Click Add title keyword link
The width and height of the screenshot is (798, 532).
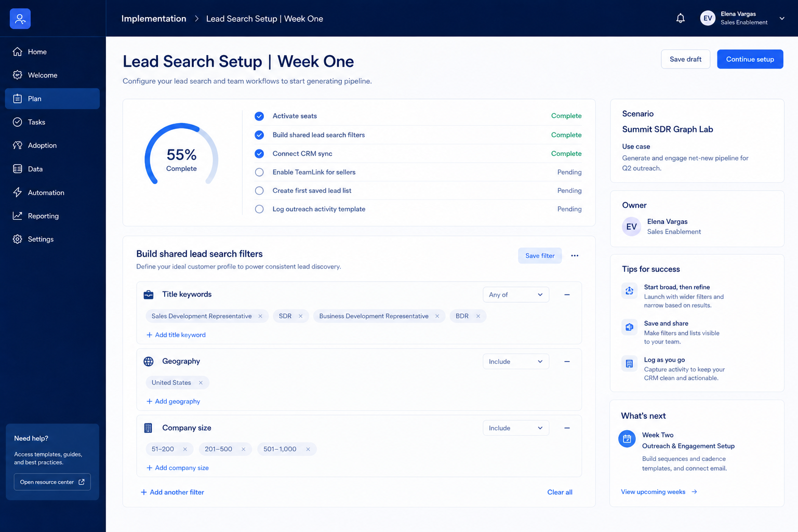pos(176,335)
